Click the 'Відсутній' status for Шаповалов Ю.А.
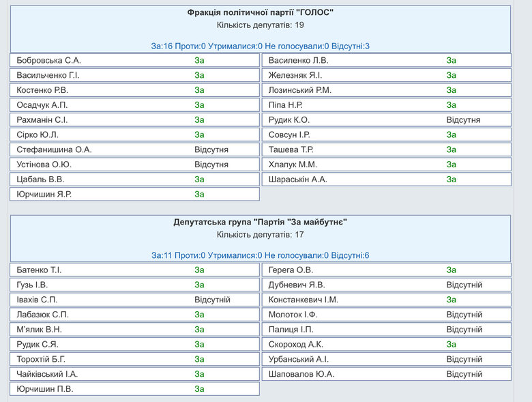This screenshot has width=532, height=402. 464,375
